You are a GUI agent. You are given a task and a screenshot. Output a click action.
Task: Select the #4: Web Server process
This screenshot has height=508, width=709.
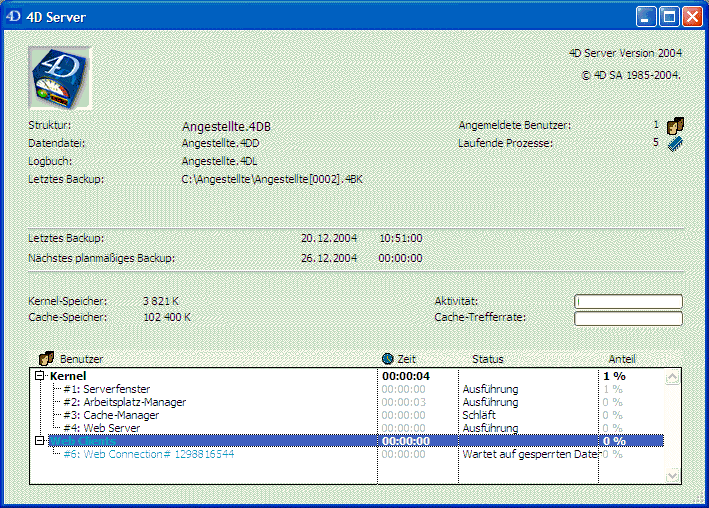click(102, 428)
